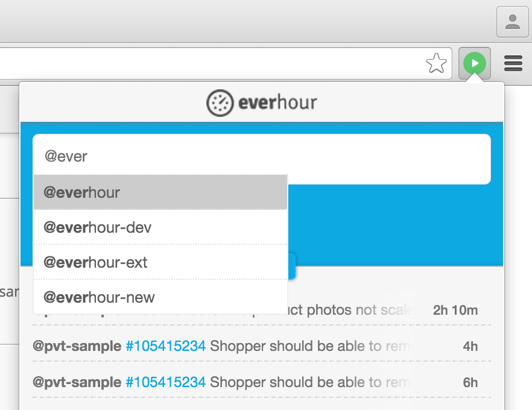
Task: Select @everhour-new in the autocomplete list
Action: [160, 297]
